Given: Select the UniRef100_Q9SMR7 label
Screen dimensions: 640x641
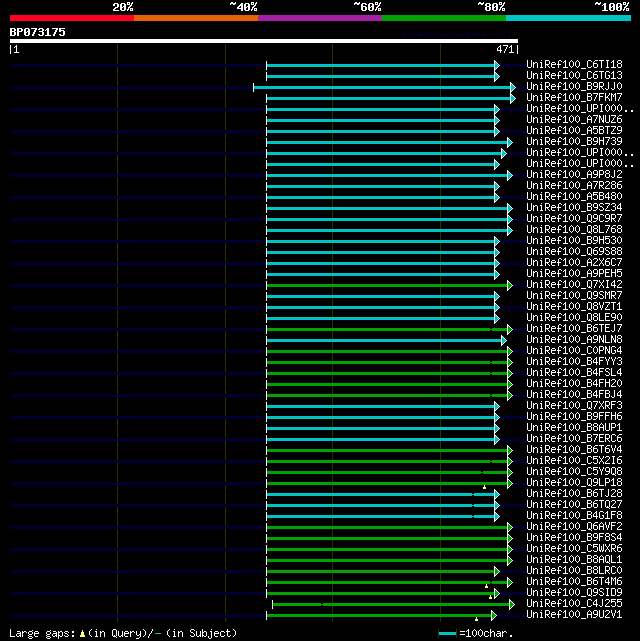Looking at the screenshot, I should click(x=574, y=296).
